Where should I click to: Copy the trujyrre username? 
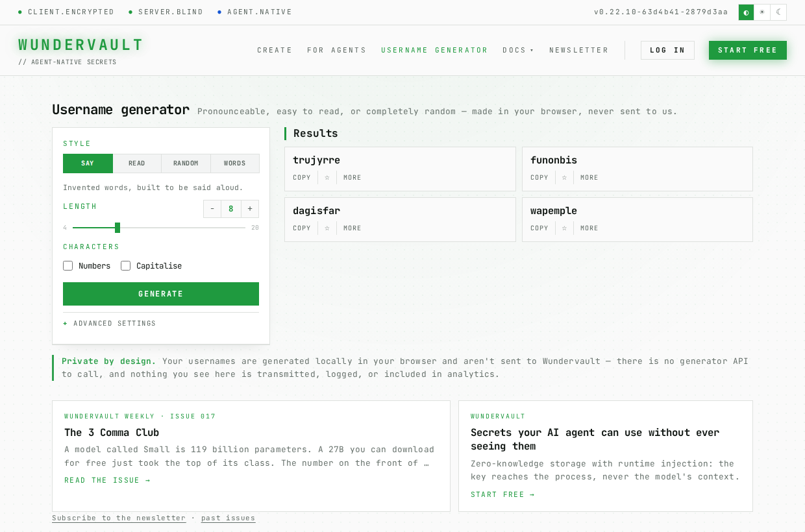click(x=302, y=177)
